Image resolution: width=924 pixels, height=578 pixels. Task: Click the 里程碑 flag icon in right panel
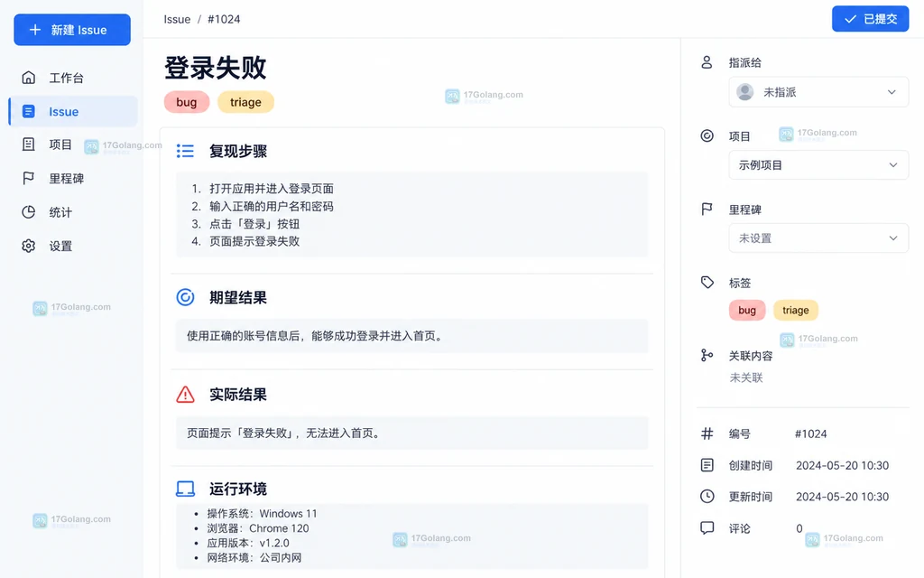(707, 209)
